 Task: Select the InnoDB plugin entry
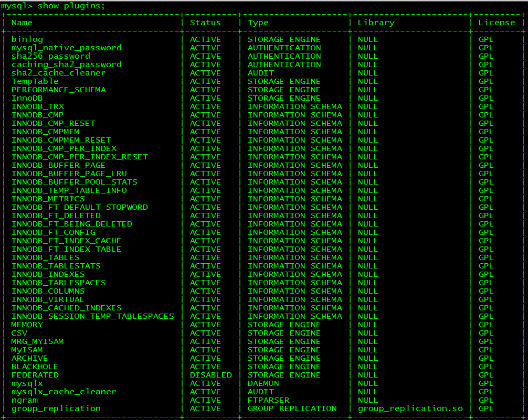[x=27, y=98]
